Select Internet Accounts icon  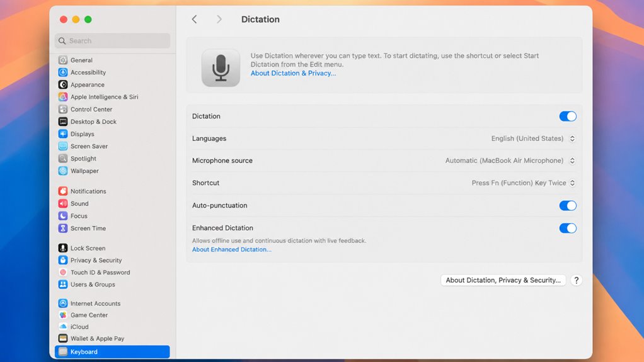tap(63, 303)
